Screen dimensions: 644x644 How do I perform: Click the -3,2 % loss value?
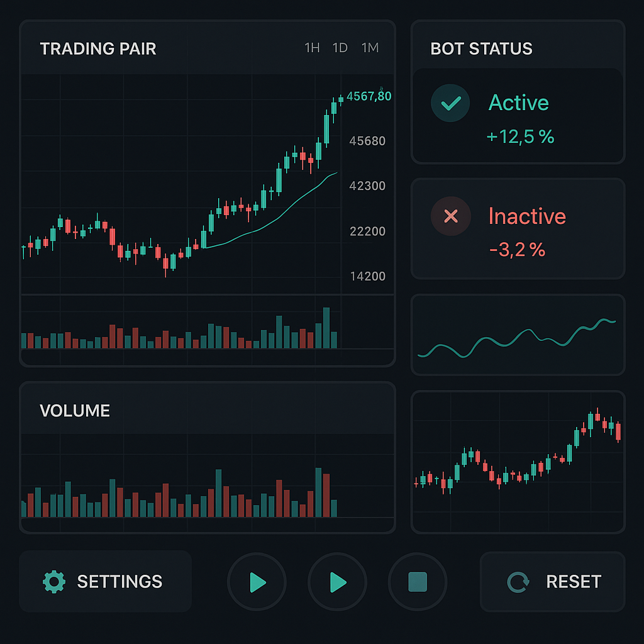[517, 250]
